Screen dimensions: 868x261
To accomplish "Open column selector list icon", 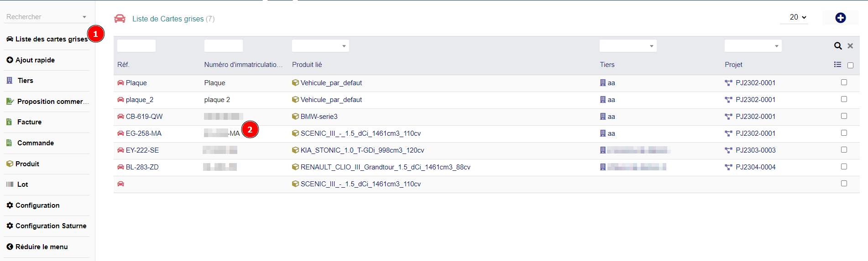I will 837,65.
